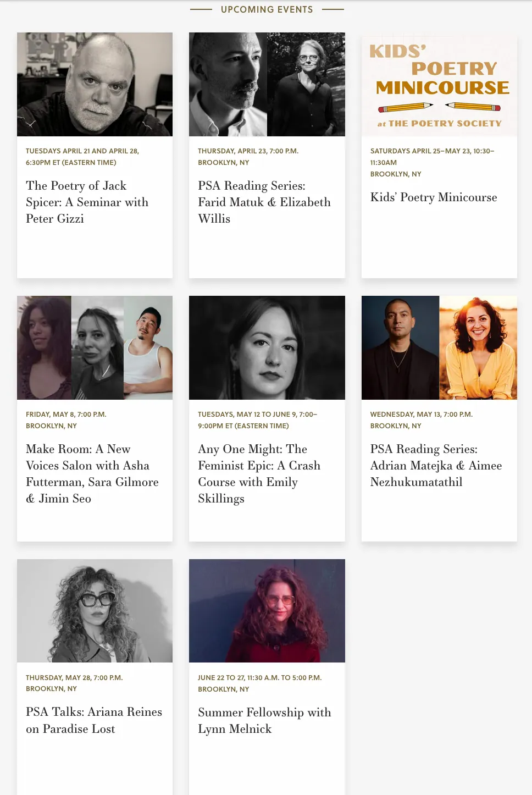Image resolution: width=532 pixels, height=795 pixels.
Task: Click "PSA Reading Series: Adrian Matejka" title link
Action: point(436,465)
